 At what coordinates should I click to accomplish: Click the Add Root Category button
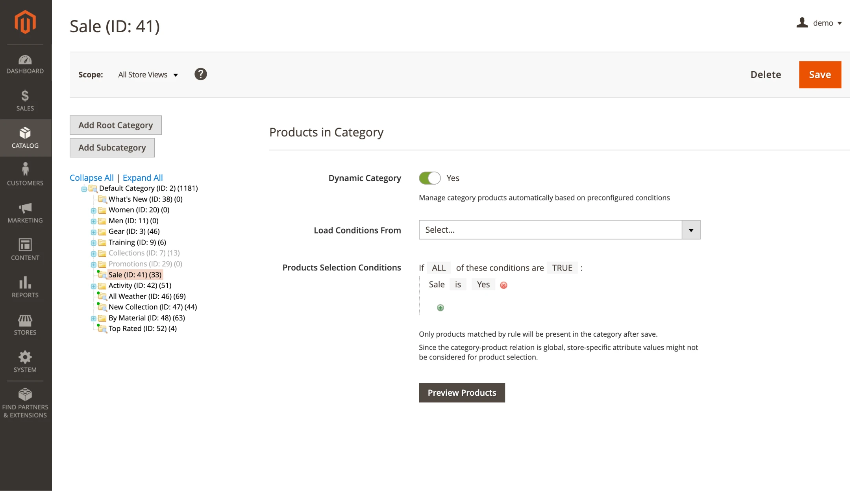[x=116, y=125]
